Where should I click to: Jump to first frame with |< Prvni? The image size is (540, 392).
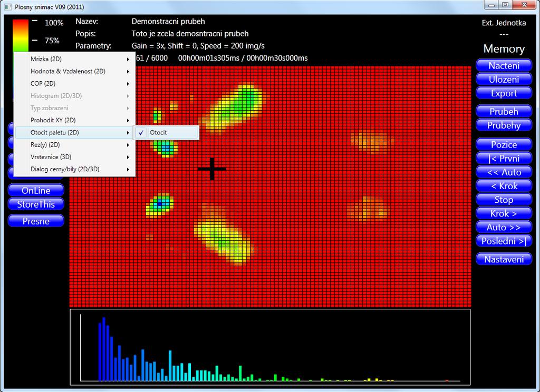tap(504, 158)
